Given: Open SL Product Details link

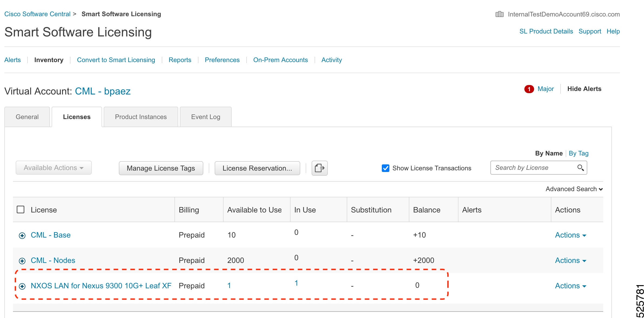Looking at the screenshot, I should coord(546,31).
